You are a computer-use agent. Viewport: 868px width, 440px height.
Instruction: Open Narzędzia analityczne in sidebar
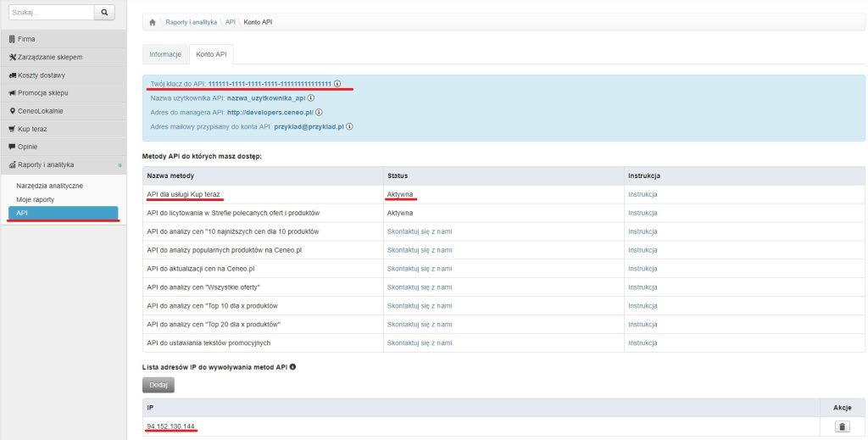(x=49, y=185)
